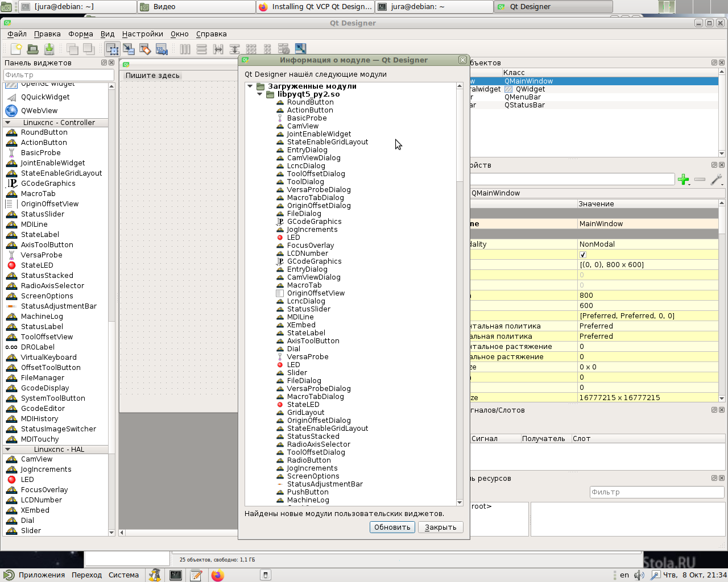
Task: Open the Правка menu
Action: pyautogui.click(x=47, y=34)
